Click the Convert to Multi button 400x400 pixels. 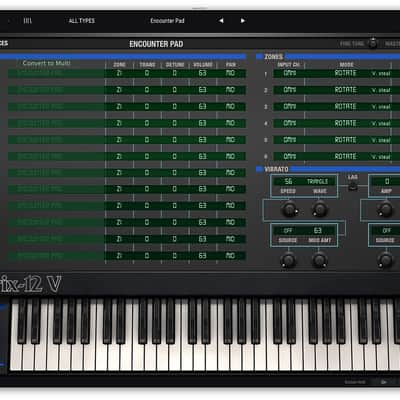pos(46,63)
